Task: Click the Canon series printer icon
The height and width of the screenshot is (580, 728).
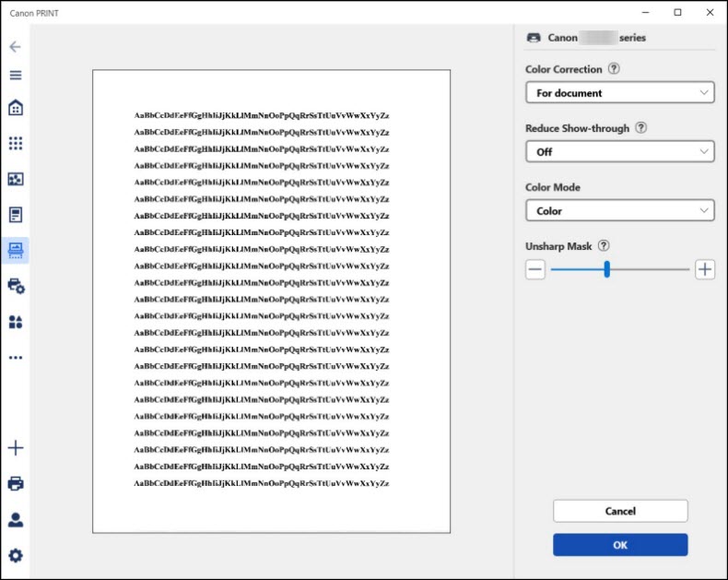Action: click(534, 38)
